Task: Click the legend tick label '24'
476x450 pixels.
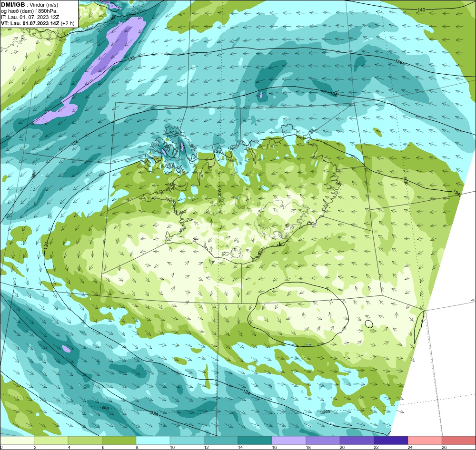Action: [410, 447]
